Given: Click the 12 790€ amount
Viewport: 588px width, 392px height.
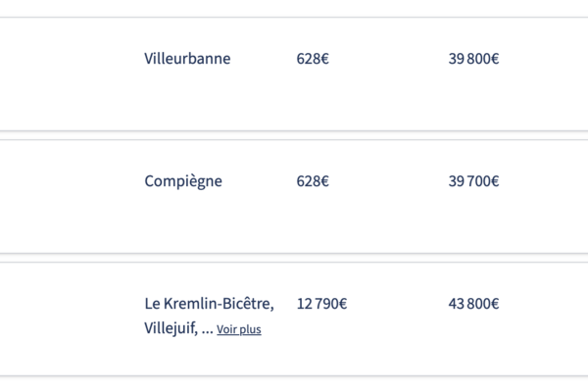Looking at the screenshot, I should pyautogui.click(x=321, y=304).
